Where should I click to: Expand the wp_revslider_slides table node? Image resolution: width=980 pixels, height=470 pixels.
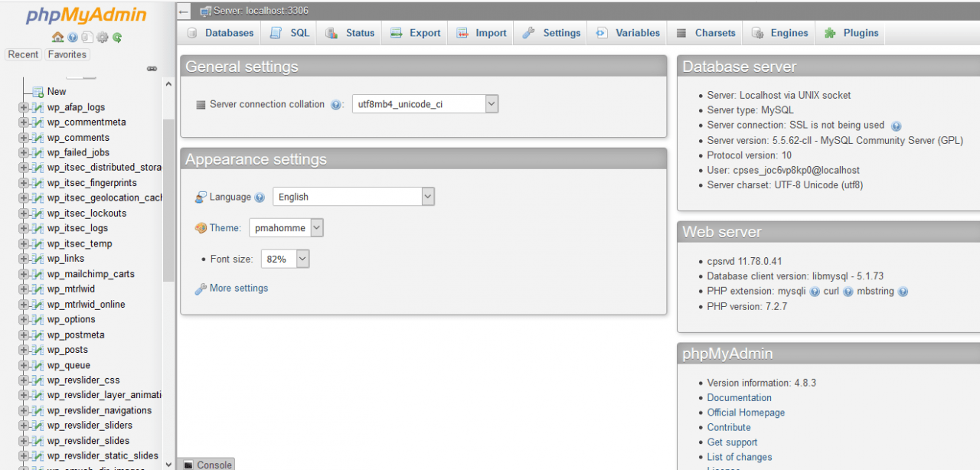coord(23,441)
